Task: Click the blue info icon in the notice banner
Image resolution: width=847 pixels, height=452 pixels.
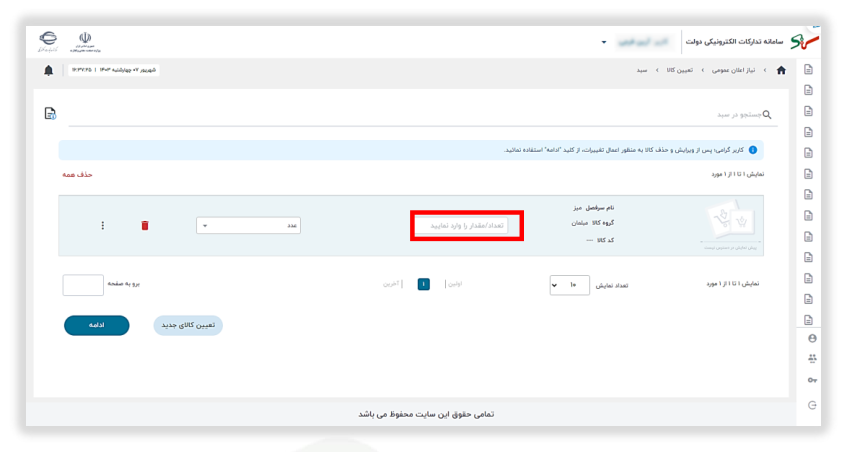Action: click(x=753, y=150)
